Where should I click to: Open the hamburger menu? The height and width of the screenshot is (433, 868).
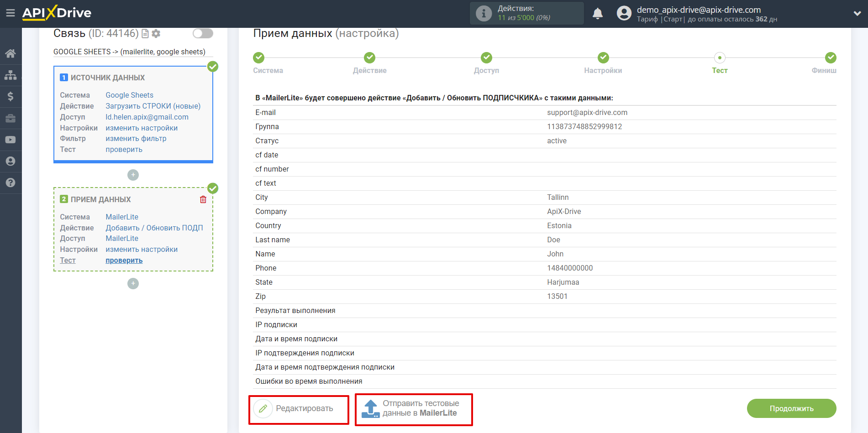point(10,13)
